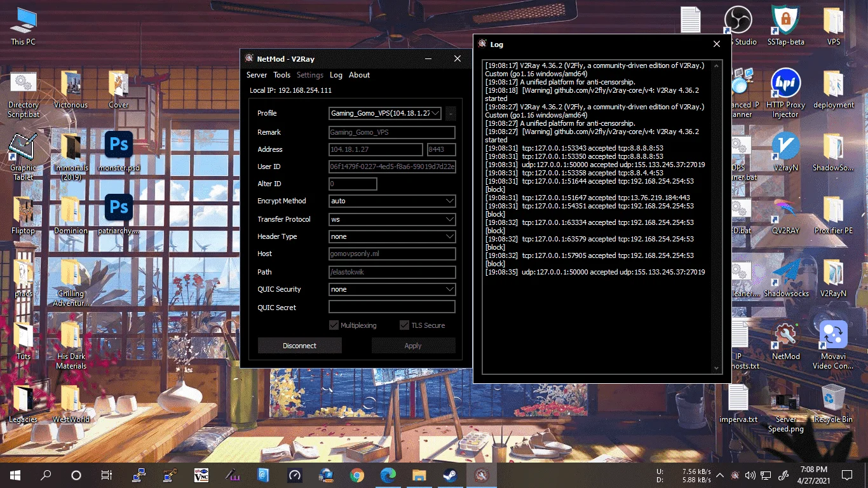868x488 pixels.
Task: Click the Log window scroll-down arrow
Action: [717, 368]
